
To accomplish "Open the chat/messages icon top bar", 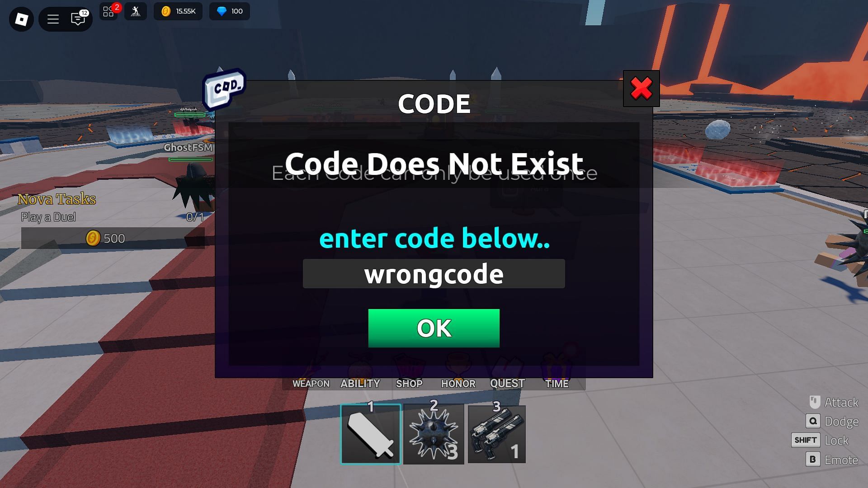I will pos(77,19).
